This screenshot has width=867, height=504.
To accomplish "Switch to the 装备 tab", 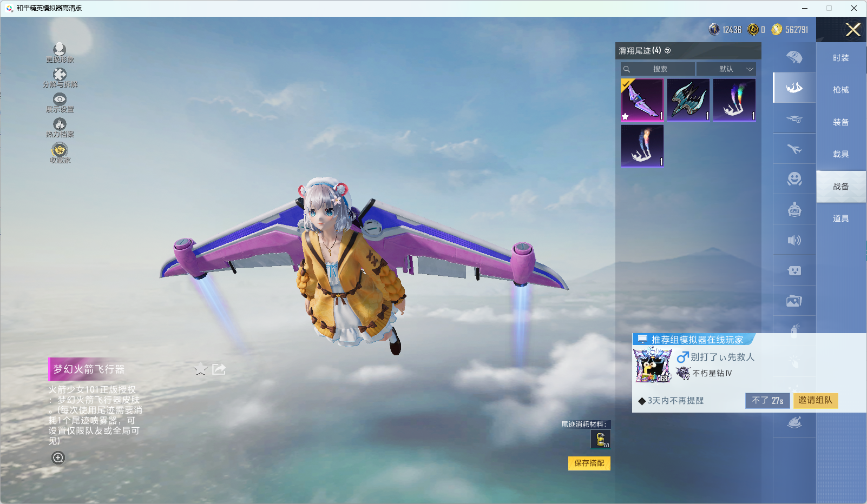I will [x=841, y=122].
